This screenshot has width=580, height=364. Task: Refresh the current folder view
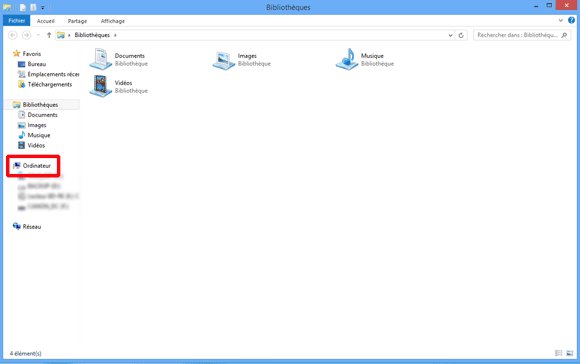point(461,35)
